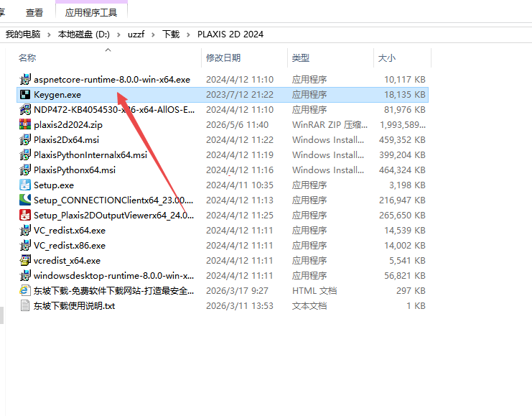Click the NDP472-KB4054530 installer icon

pyautogui.click(x=25, y=110)
